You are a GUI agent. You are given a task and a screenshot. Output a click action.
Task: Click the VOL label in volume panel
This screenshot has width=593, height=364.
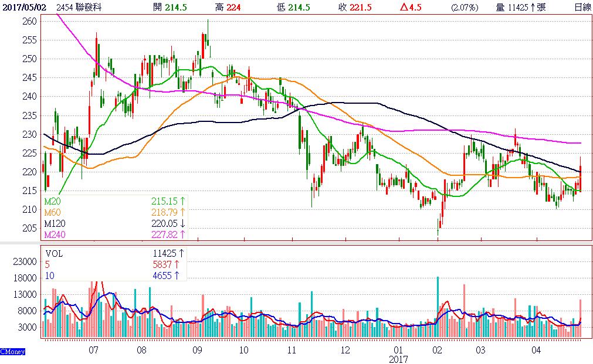click(54, 254)
